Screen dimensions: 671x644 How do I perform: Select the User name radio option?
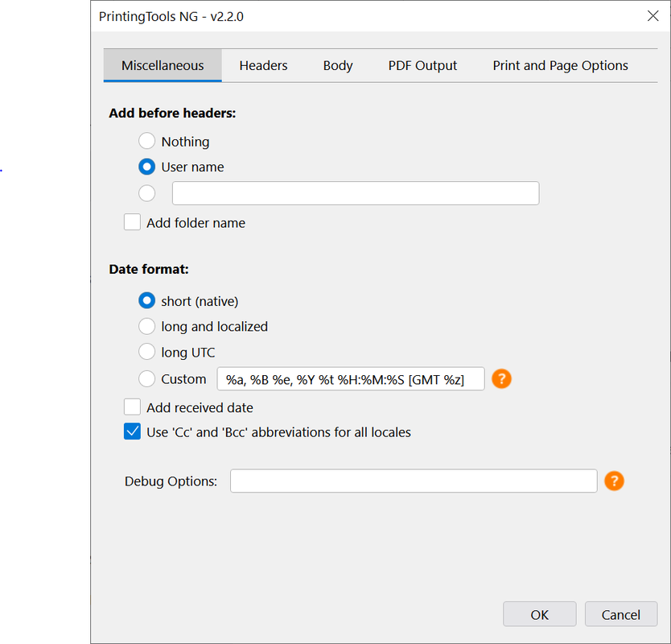click(146, 167)
